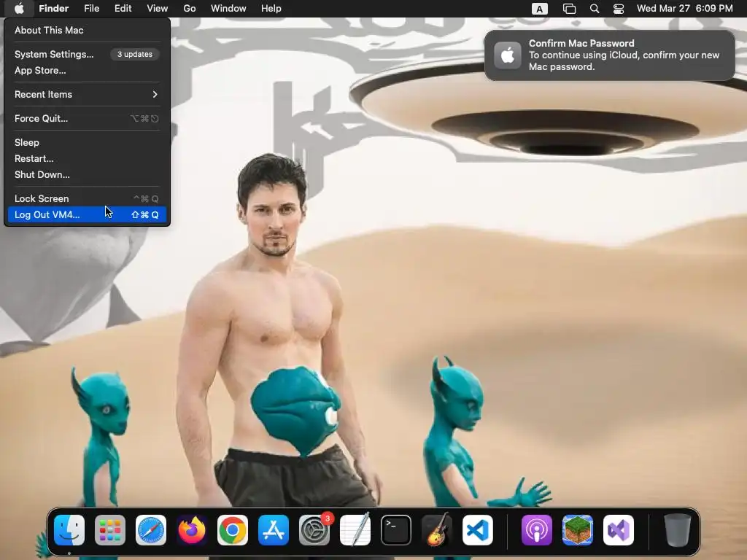Open Finder from the Dock
Viewport: 747px width, 560px height.
point(69,530)
